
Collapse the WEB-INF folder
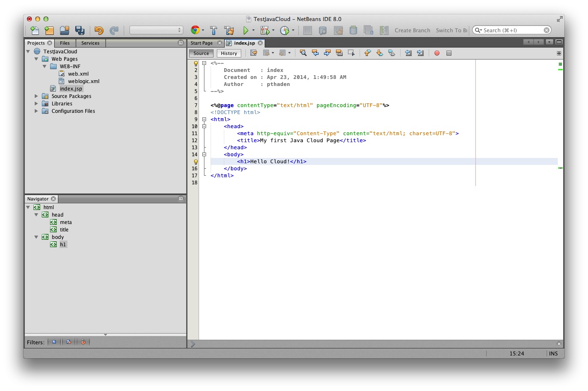click(45, 67)
